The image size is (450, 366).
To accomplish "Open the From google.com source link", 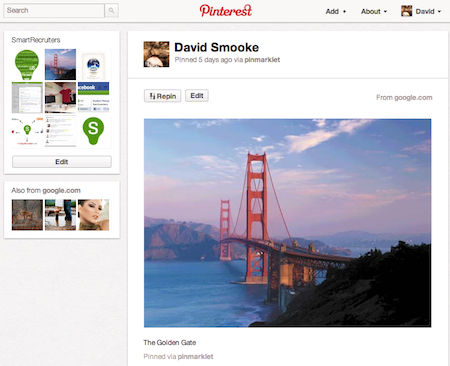I will click(404, 97).
